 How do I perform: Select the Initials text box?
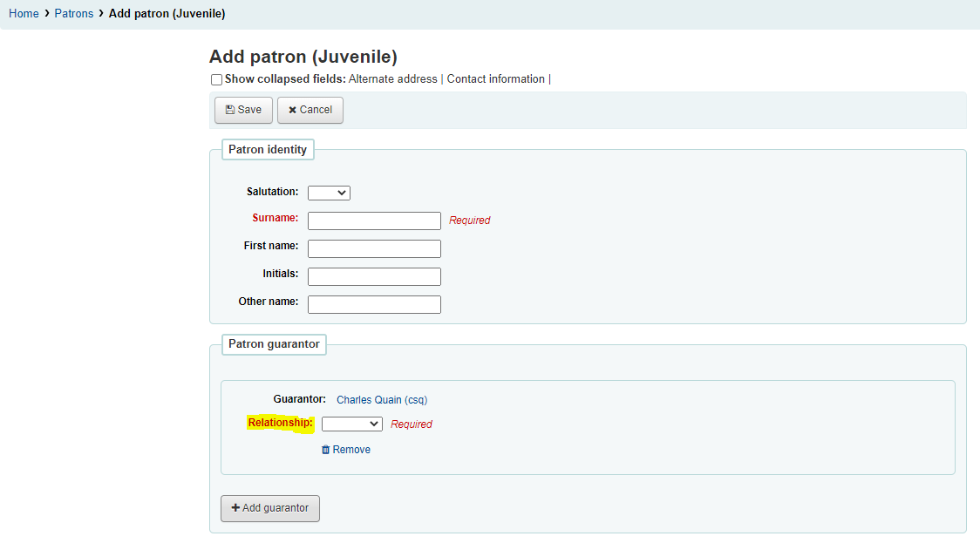pos(374,276)
